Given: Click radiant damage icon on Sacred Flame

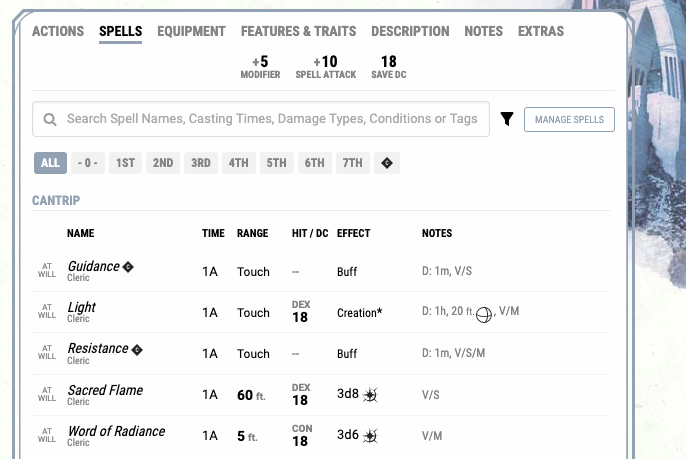Looking at the screenshot, I should pyautogui.click(x=370, y=395).
